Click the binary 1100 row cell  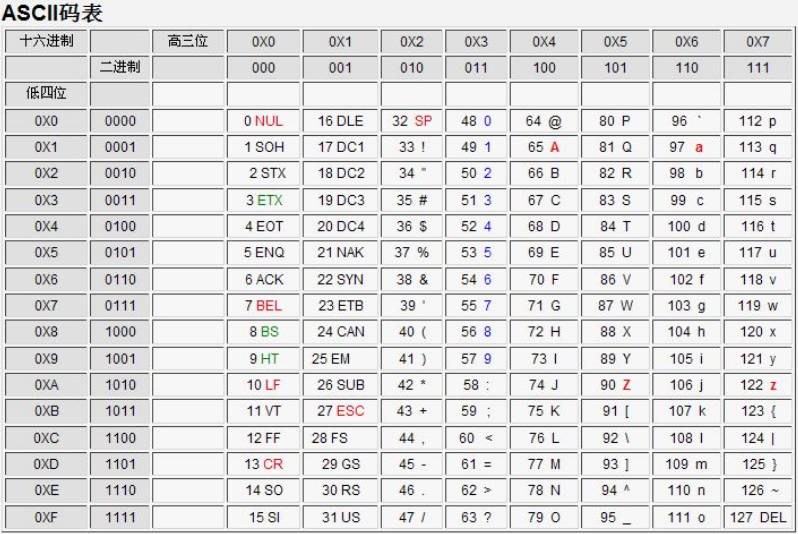point(120,437)
